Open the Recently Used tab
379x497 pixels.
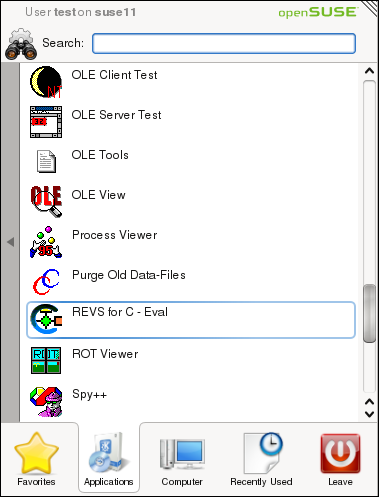261,459
